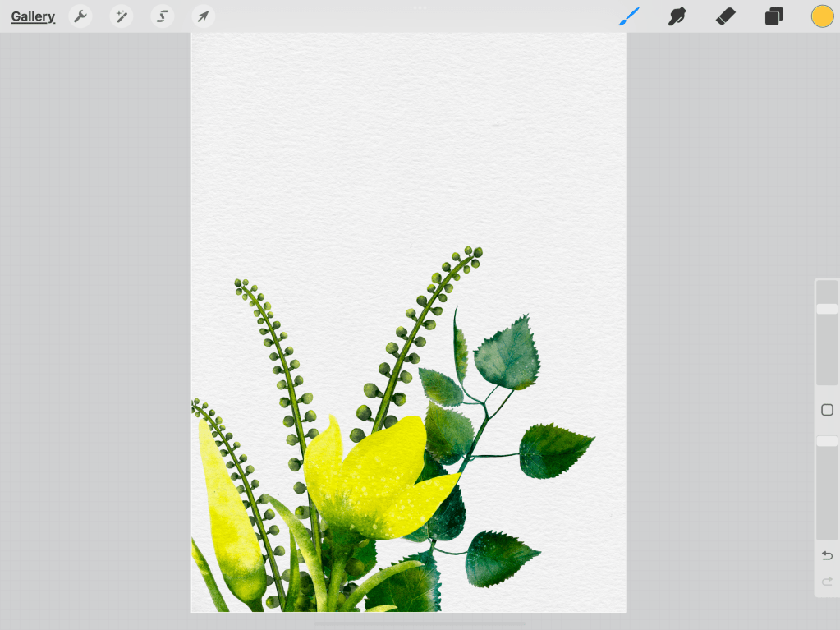Select the Eraser tool
The image size is (840, 630).
click(725, 16)
